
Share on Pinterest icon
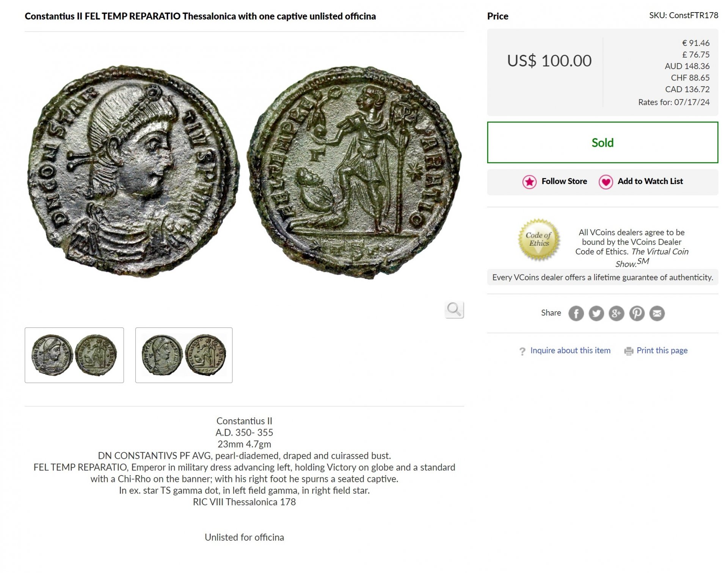[637, 313]
